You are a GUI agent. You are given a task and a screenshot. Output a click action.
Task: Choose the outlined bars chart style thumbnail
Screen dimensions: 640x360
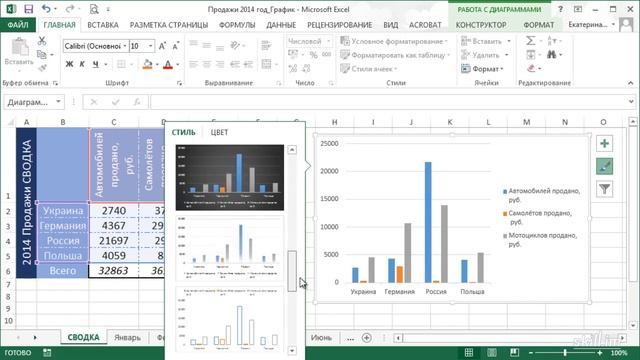click(230, 320)
